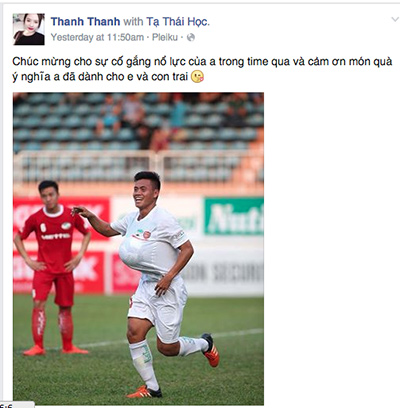Viewport: 400px width, 408px height.
Task: Open the post options chevron menu
Action: (395, 20)
